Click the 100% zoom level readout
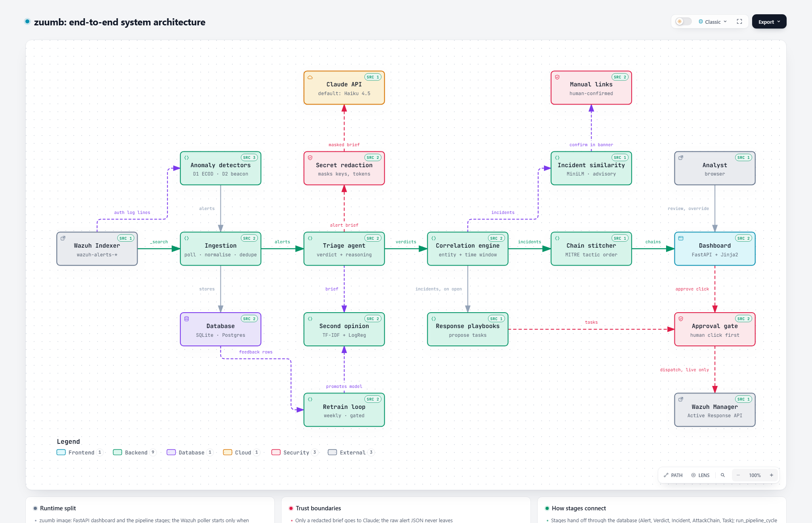 coord(755,475)
